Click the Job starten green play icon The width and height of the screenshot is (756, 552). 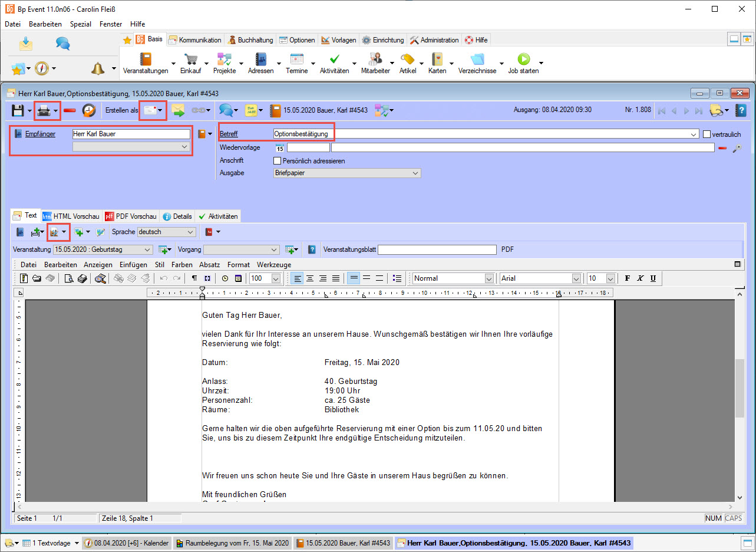click(x=523, y=60)
